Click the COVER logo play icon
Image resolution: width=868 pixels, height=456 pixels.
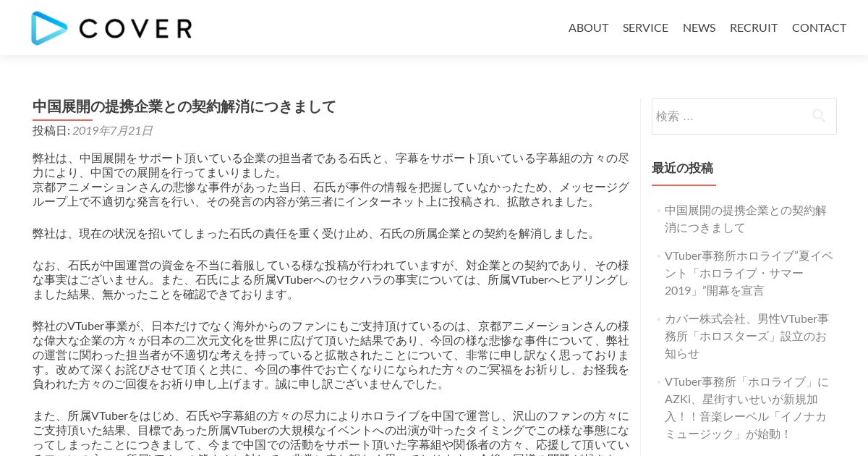[x=49, y=28]
